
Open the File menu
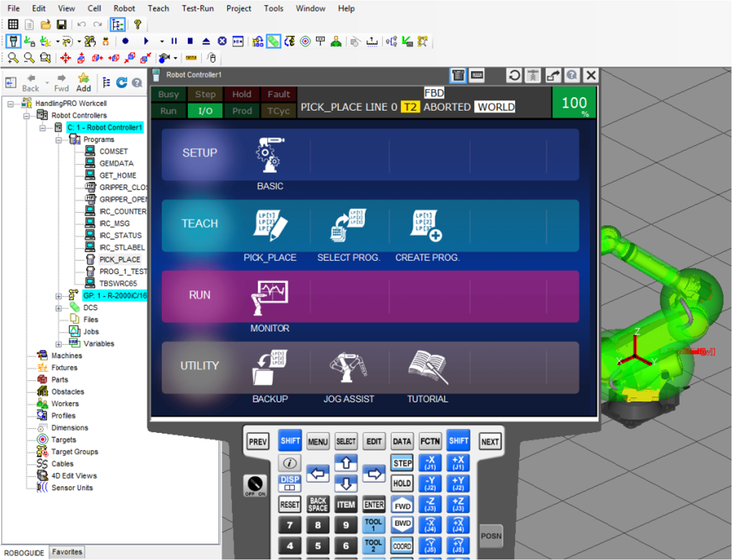tap(14, 8)
